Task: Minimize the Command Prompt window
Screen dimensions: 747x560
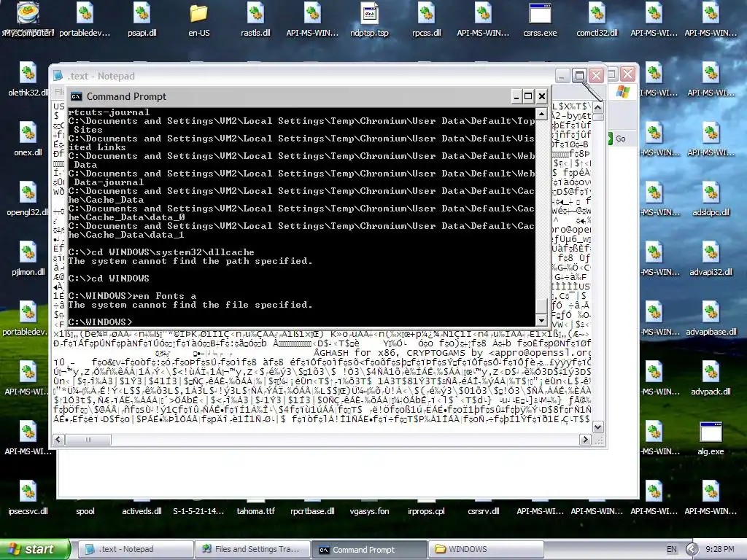Action: coord(516,97)
